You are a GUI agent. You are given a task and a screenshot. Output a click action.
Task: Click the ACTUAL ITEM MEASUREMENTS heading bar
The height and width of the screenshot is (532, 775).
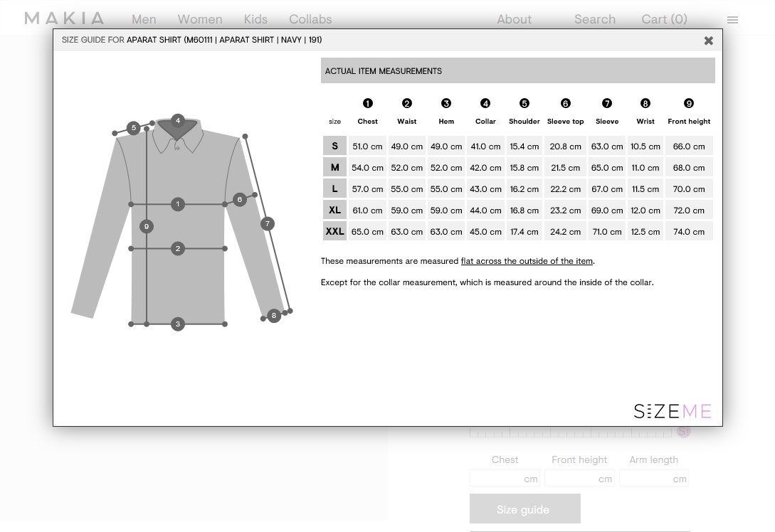point(517,70)
